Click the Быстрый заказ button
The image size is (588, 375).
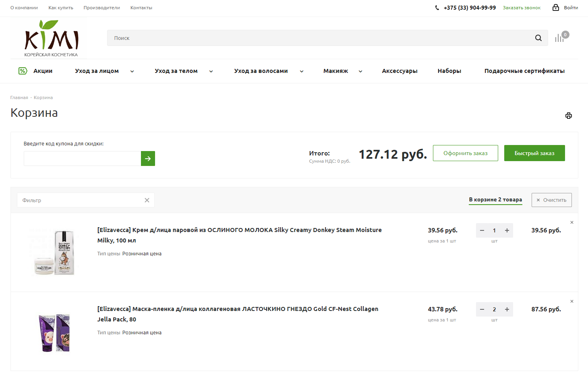(534, 153)
